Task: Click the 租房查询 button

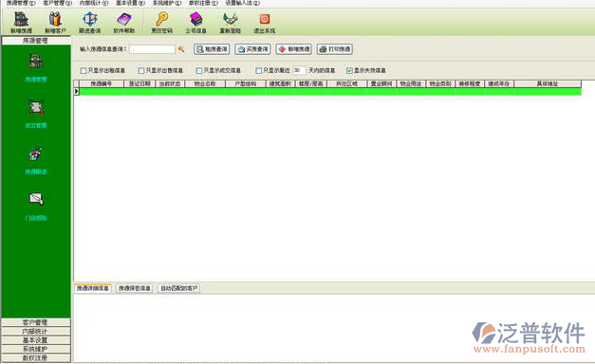Action: (212, 49)
